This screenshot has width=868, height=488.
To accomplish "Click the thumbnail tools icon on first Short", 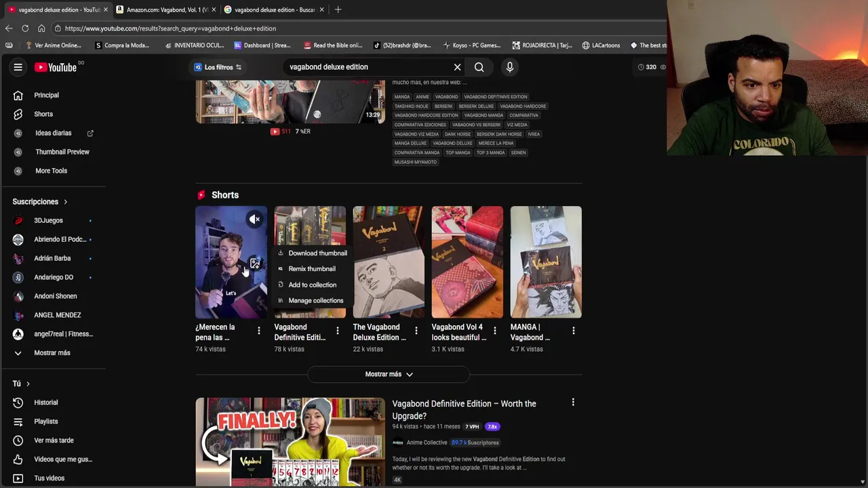I will 255,264.
